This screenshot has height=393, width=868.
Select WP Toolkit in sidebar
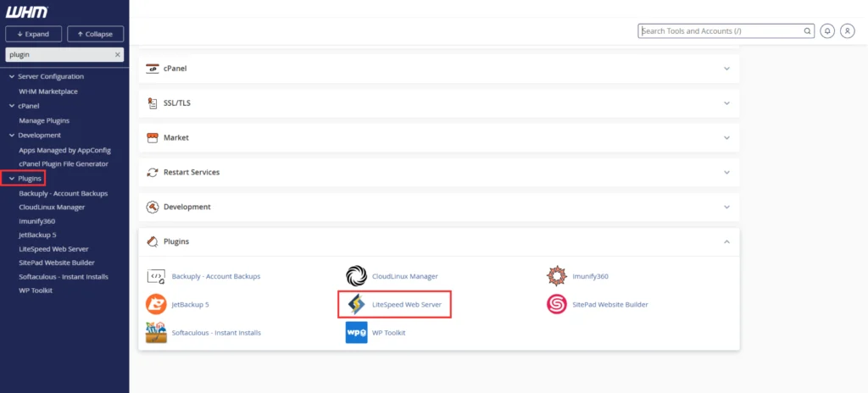click(x=36, y=290)
